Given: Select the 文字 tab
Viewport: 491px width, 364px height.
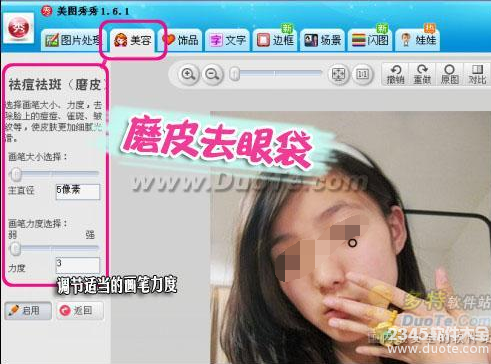Looking at the screenshot, I should [228, 40].
